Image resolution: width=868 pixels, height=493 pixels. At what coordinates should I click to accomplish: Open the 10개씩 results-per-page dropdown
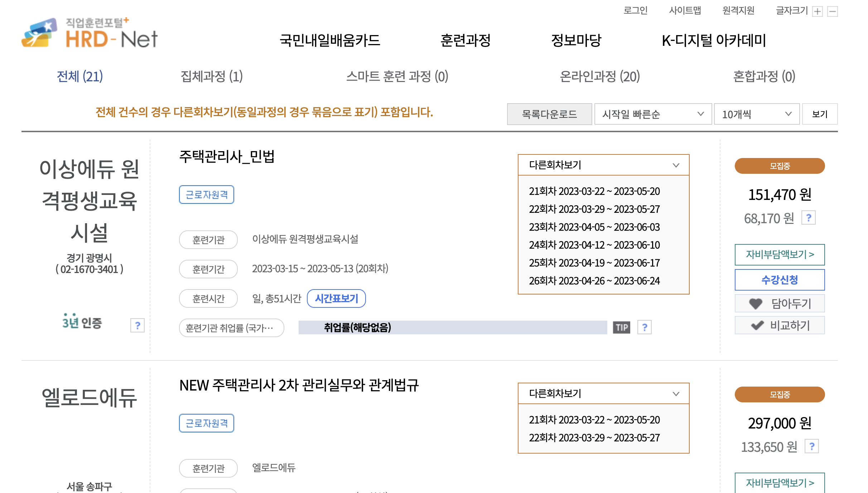click(756, 114)
